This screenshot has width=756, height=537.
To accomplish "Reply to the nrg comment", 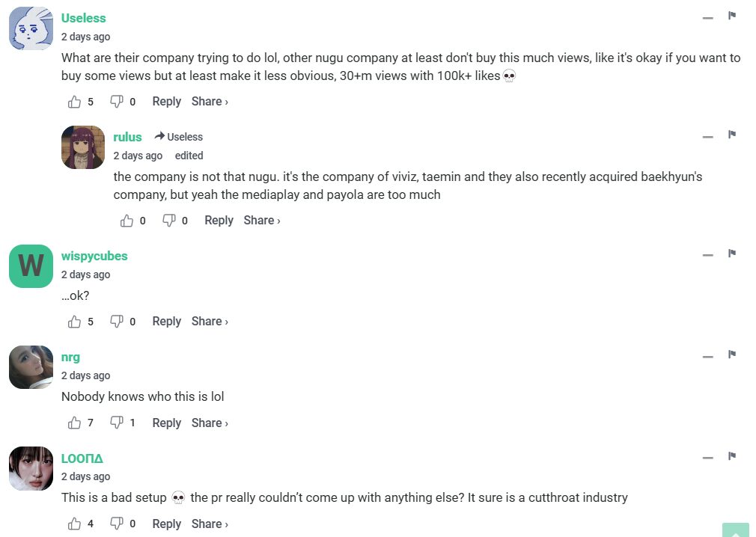I will pos(166,423).
